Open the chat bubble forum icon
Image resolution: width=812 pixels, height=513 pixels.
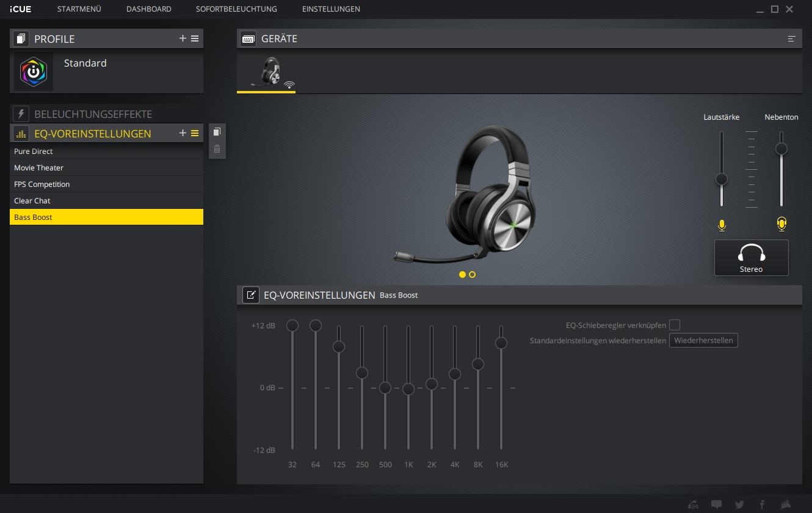(717, 504)
